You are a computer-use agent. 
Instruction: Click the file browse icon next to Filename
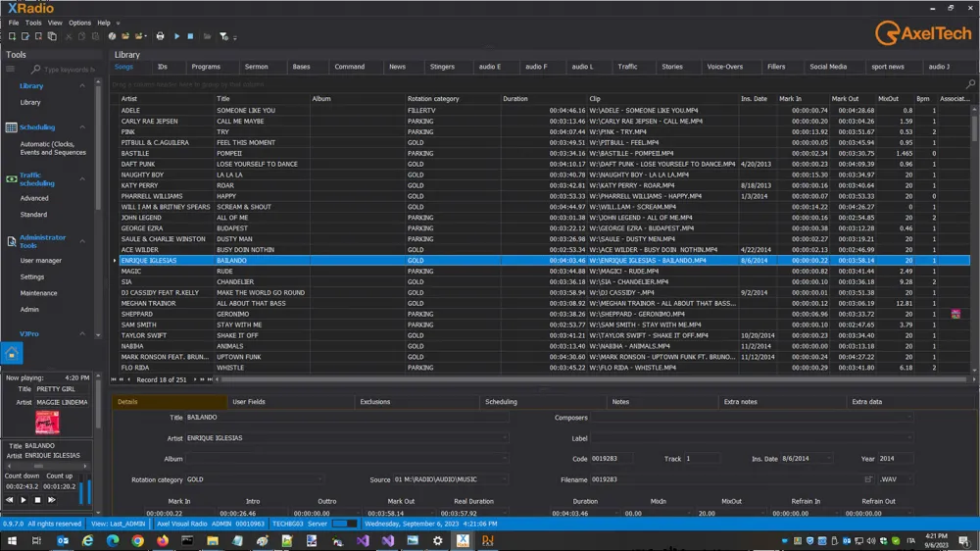pyautogui.click(x=868, y=479)
